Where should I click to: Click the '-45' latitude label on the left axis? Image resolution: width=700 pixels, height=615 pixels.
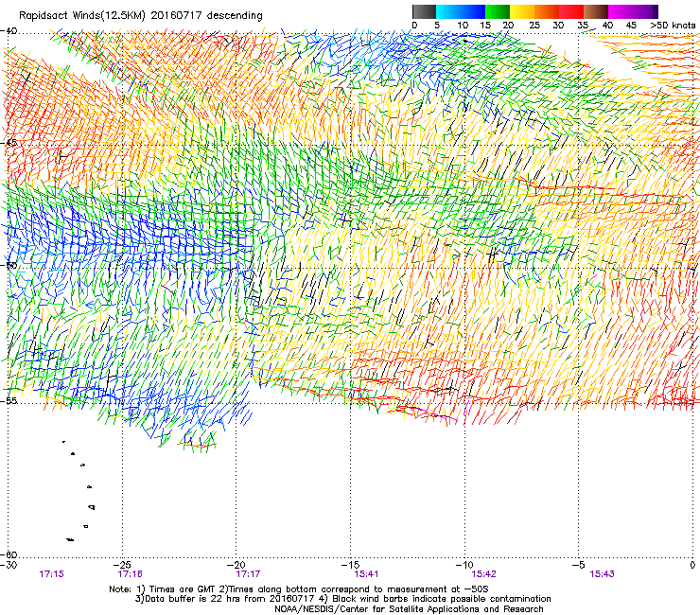click(9, 143)
